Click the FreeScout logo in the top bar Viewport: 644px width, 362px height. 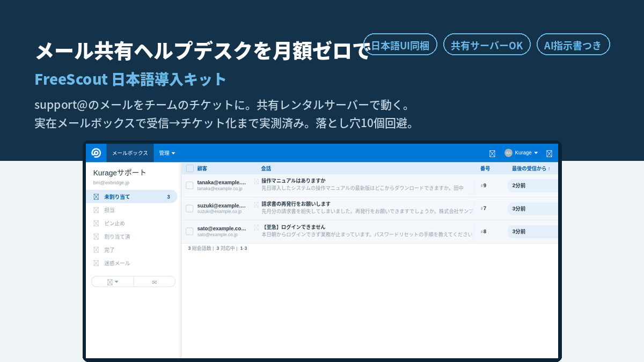tap(96, 153)
